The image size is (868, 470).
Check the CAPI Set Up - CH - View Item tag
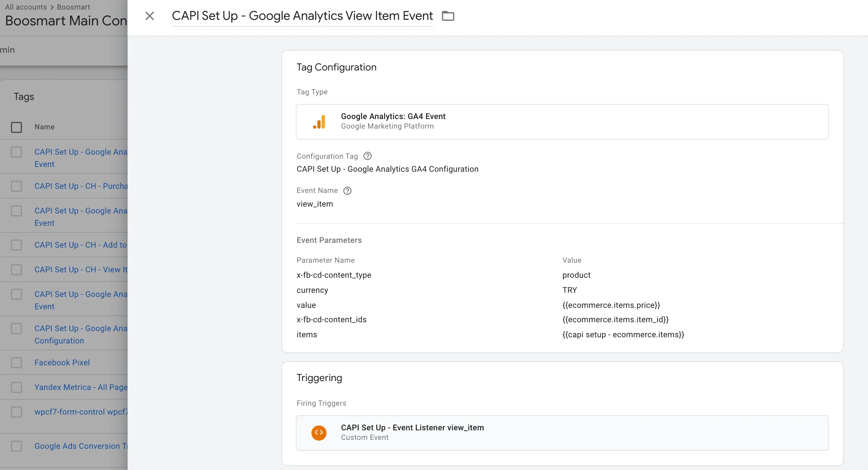tap(16, 270)
